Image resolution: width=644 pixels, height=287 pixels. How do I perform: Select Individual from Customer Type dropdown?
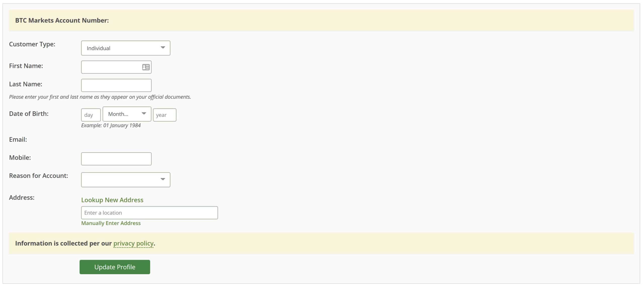pyautogui.click(x=125, y=48)
